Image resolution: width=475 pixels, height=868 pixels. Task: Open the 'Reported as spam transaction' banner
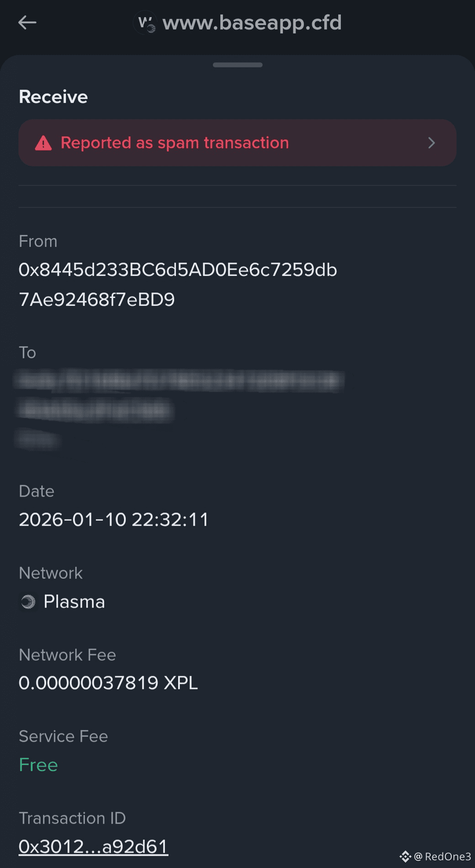point(237,143)
